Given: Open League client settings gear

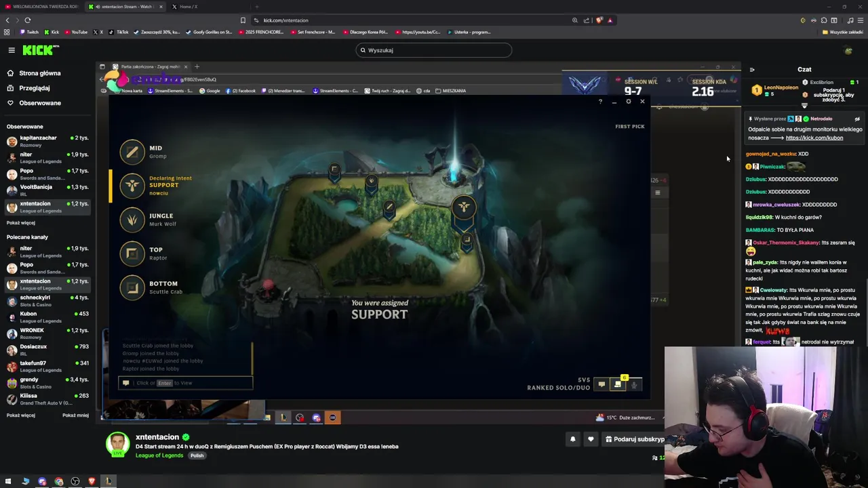Looking at the screenshot, I should pyautogui.click(x=628, y=102).
